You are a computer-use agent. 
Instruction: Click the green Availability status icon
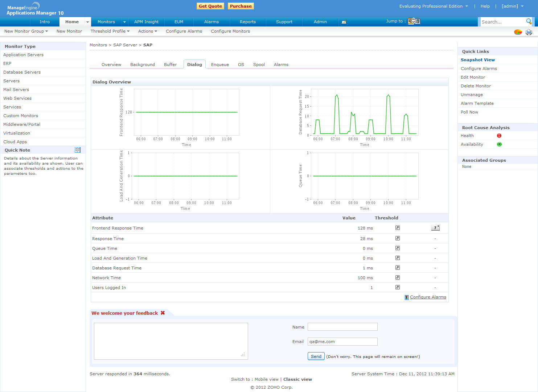[x=499, y=144]
